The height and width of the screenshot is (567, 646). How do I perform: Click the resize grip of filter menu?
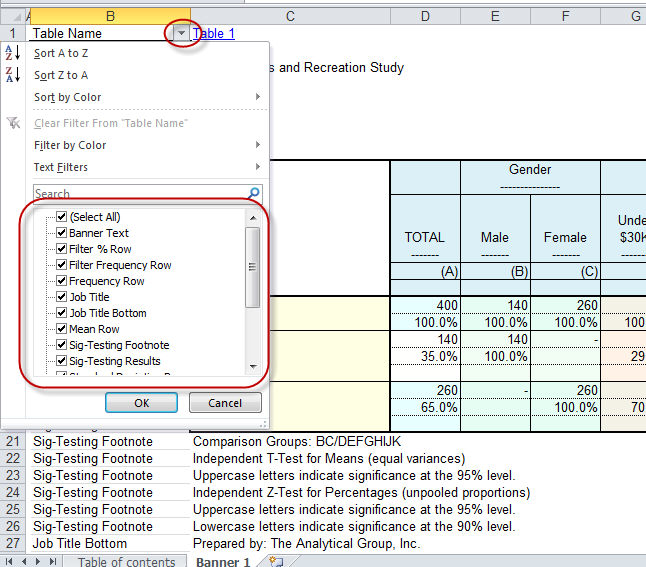263,424
